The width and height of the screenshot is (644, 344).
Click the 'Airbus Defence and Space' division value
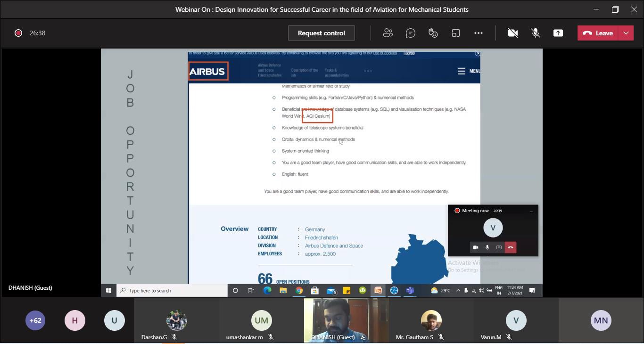(x=334, y=246)
